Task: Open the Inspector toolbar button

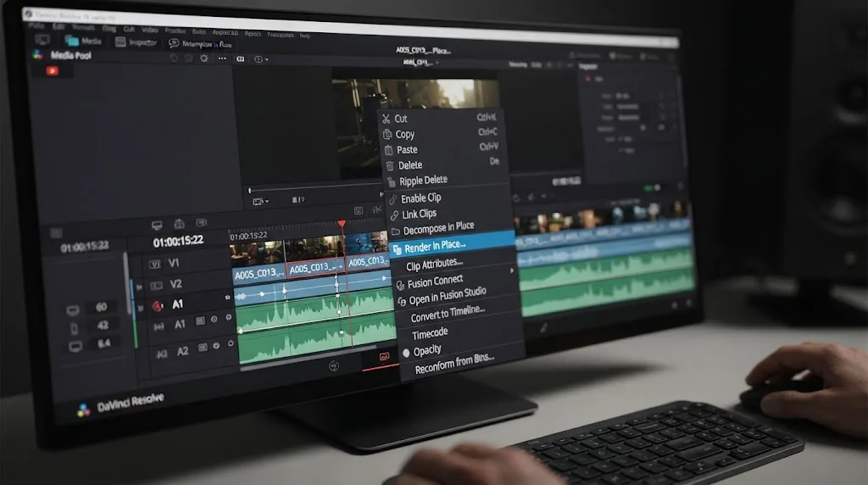Action: (x=136, y=42)
